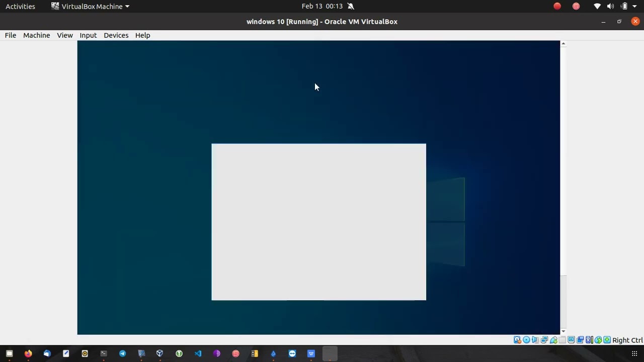The image size is (644, 362).
Task: Open Terminal from the dock
Action: tap(104, 353)
